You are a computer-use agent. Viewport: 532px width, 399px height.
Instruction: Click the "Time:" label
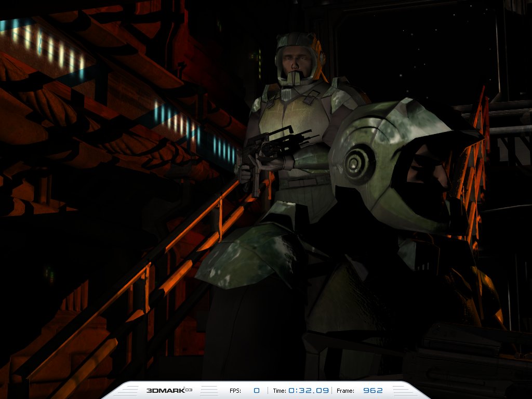280,391
